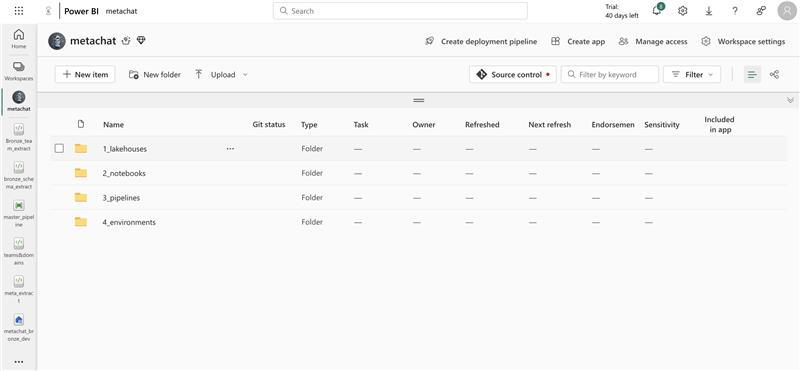Sort by Type column header
Image resolution: width=800 pixels, height=371 pixels.
point(309,125)
